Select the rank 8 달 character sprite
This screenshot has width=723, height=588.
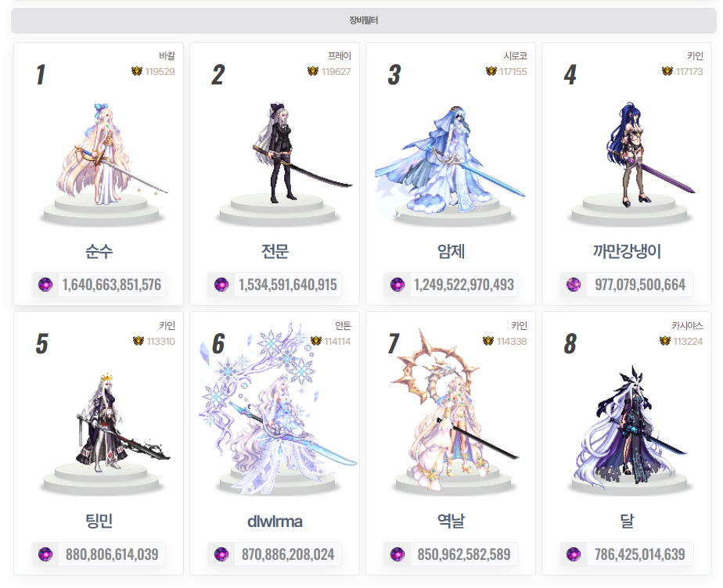click(x=629, y=425)
